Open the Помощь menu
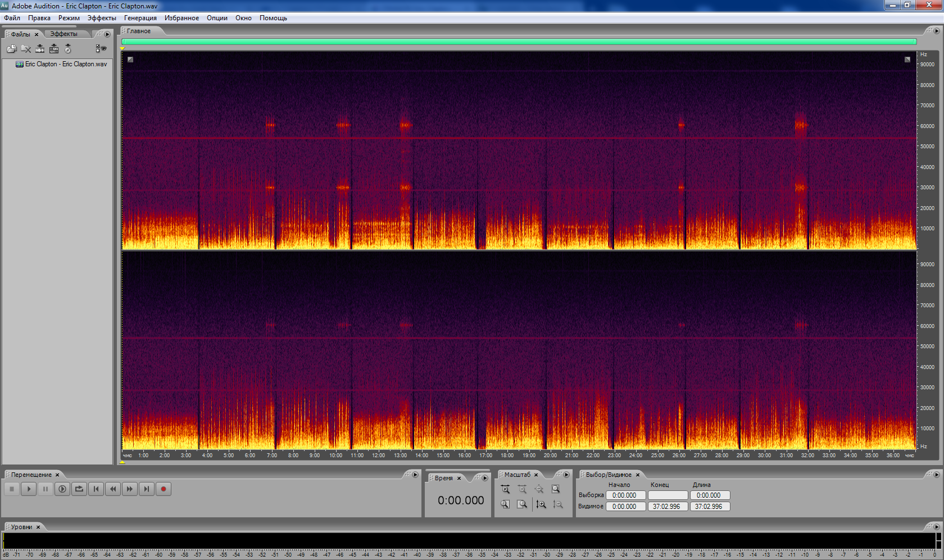This screenshot has height=560, width=944. pos(273,18)
